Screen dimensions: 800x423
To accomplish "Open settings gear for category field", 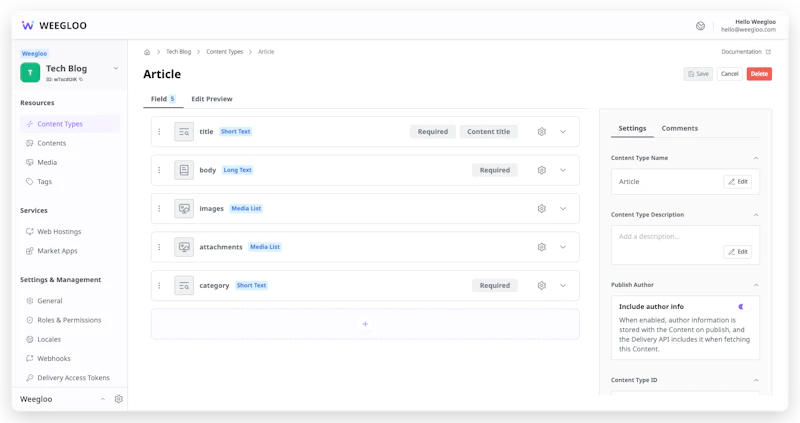I will [x=542, y=285].
